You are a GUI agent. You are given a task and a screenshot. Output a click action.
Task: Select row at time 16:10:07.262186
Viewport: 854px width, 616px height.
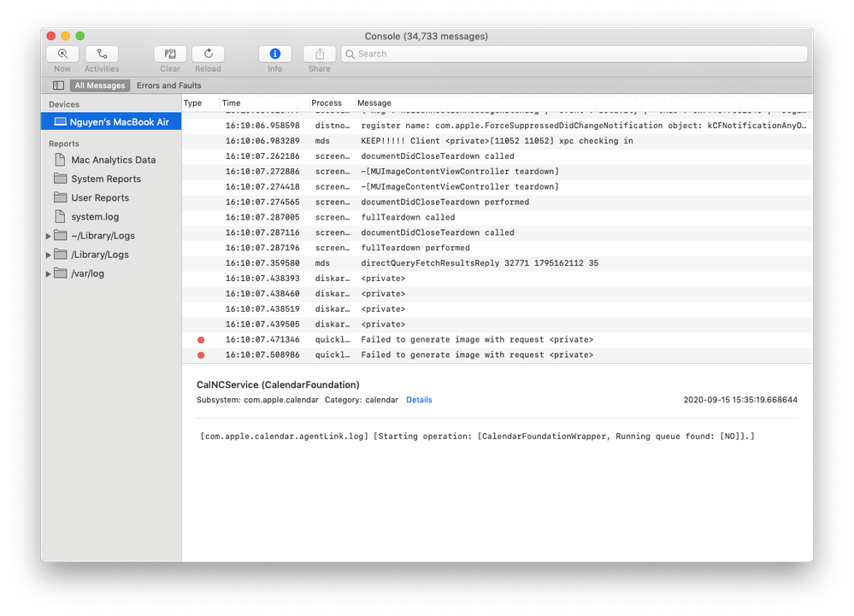click(x=498, y=156)
